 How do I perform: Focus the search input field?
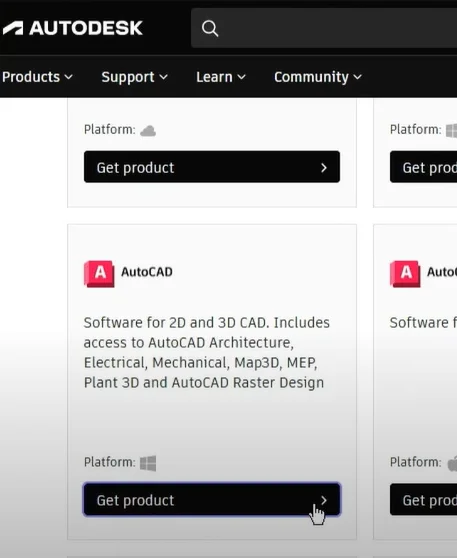pos(324,28)
